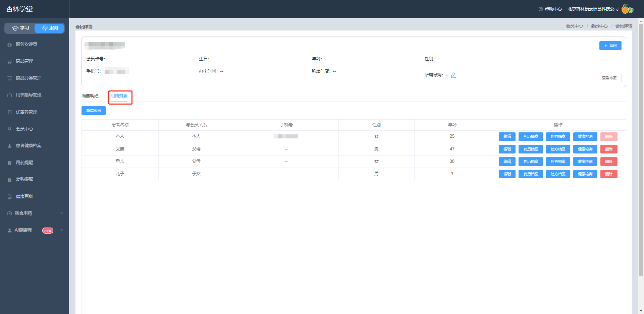644x314 pixels.
Task: Click the 健康百科 sidebar icon
Action: tap(9, 197)
